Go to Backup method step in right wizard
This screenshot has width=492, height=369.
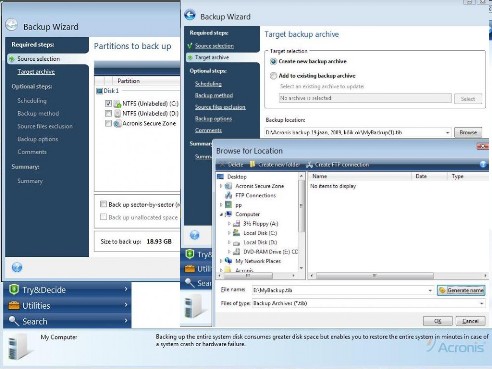(214, 95)
